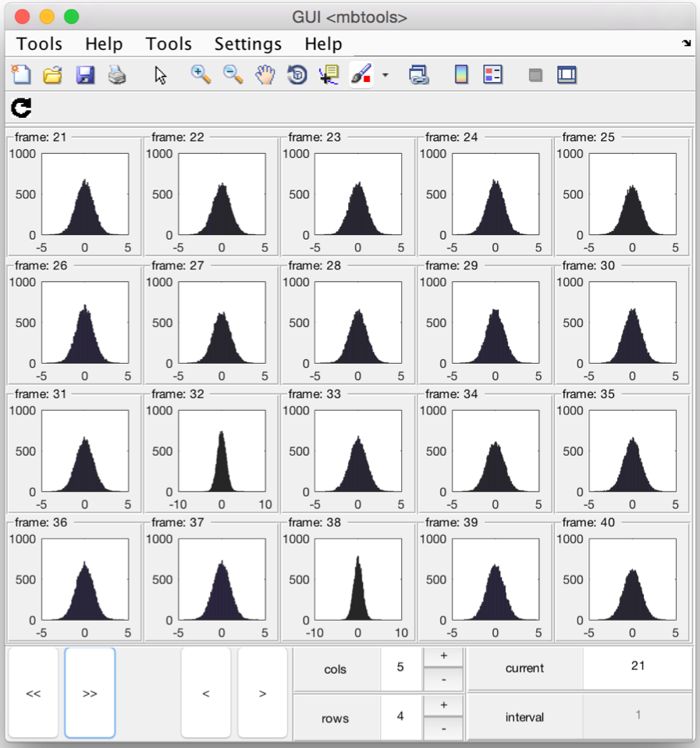Activate the Zoom In magnifier tool
700x748 pixels.
point(201,75)
